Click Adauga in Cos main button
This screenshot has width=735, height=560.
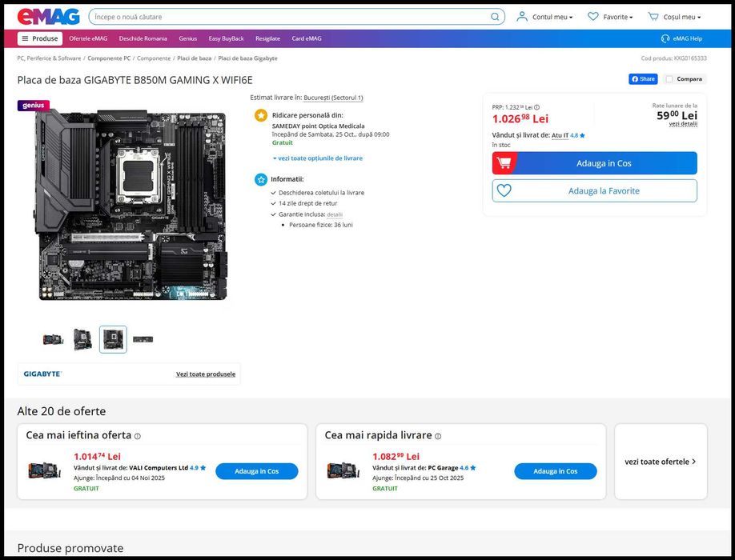(x=594, y=163)
